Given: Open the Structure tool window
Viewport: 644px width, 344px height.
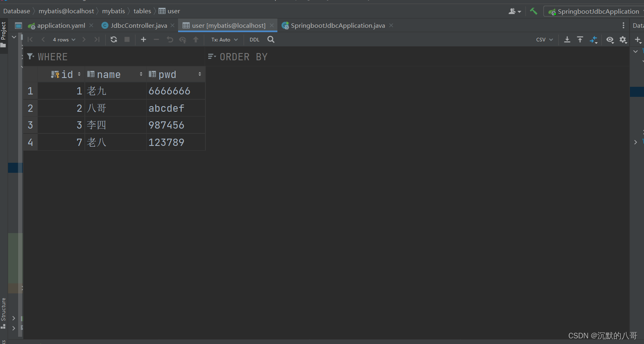Looking at the screenshot, I should click(x=4, y=313).
